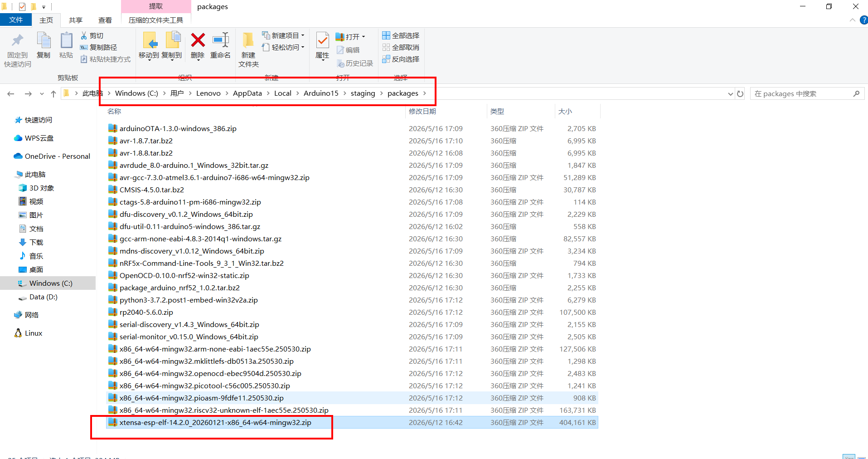This screenshot has height=459, width=868.
Task: Create a new folder
Action: [x=248, y=49]
